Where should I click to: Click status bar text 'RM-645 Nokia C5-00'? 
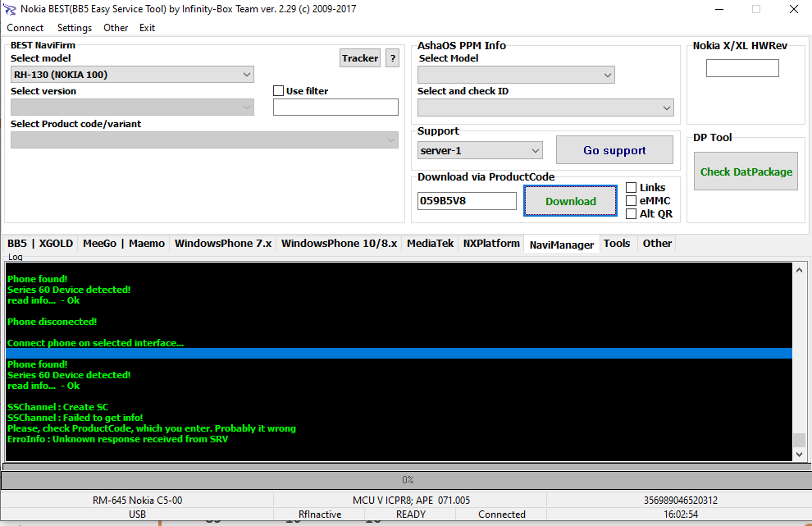pyautogui.click(x=137, y=500)
